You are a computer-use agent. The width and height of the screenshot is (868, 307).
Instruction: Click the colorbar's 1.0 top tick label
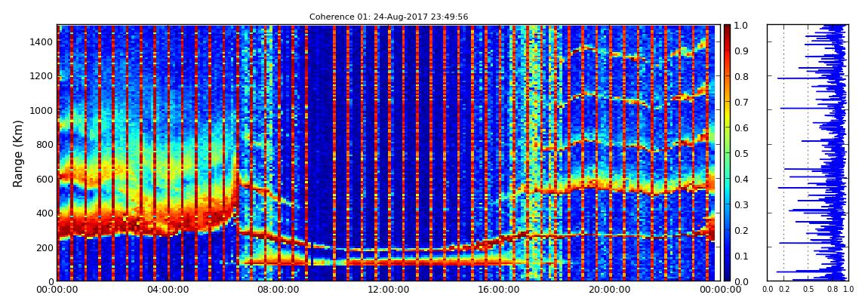(x=743, y=26)
